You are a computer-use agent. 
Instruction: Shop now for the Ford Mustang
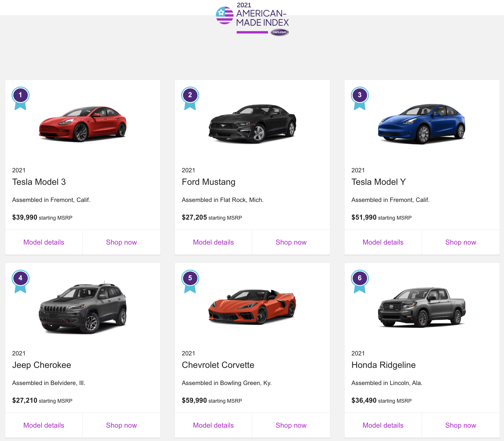click(x=291, y=242)
